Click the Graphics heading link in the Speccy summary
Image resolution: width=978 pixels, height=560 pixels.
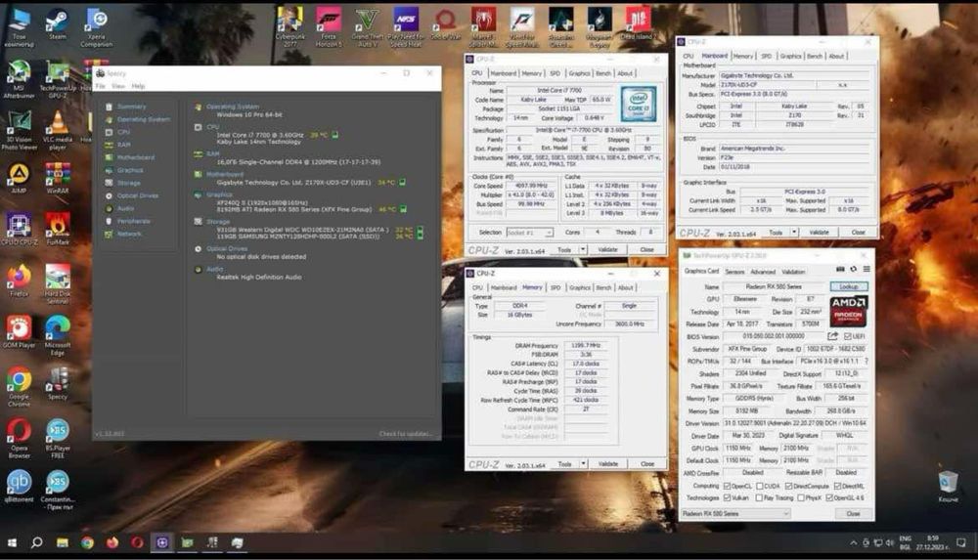click(x=219, y=195)
